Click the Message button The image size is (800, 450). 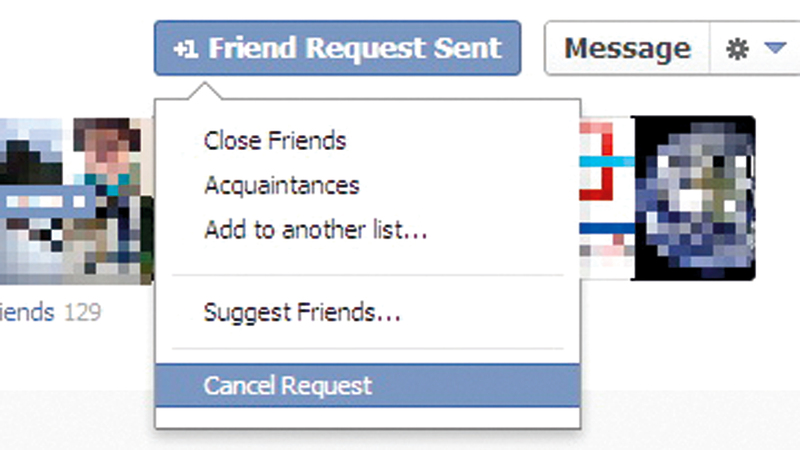click(x=627, y=49)
